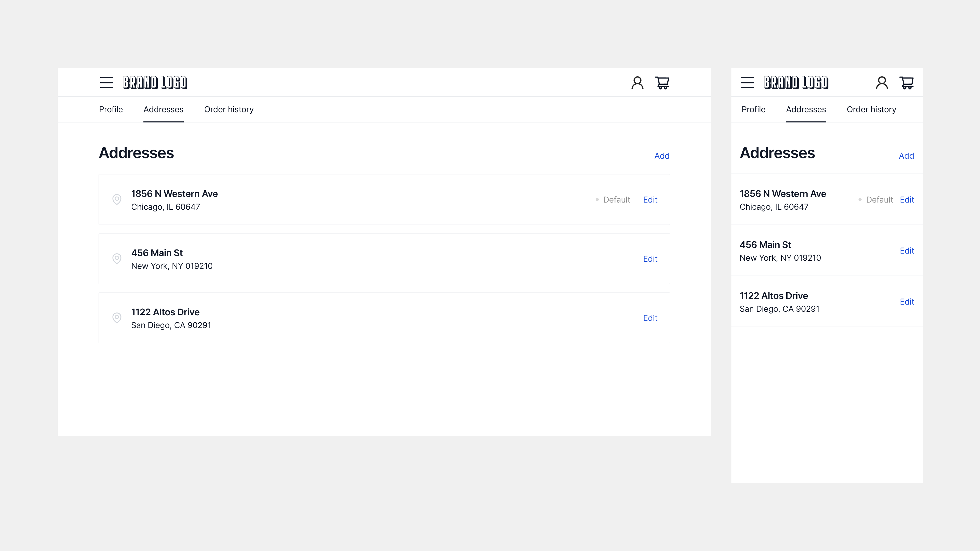Viewport: 980px width, 551px height.
Task: Switch to Profile tab in desktop layout
Action: tap(111, 109)
